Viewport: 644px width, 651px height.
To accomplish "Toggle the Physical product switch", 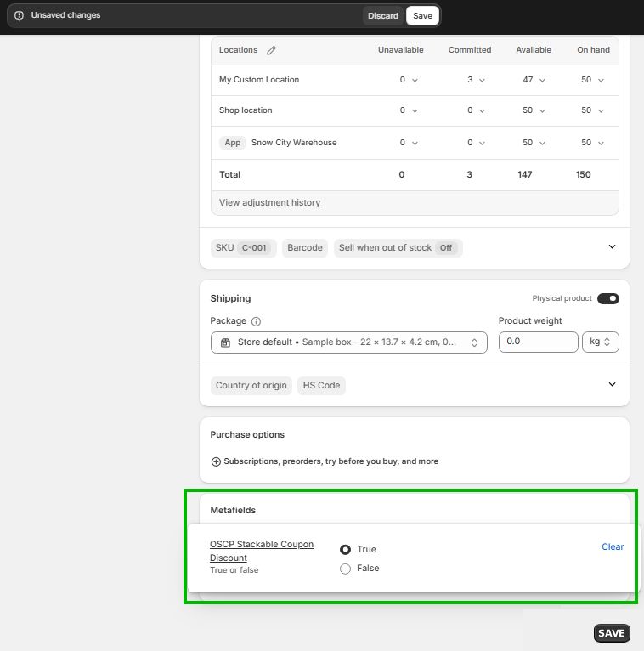I will (607, 298).
